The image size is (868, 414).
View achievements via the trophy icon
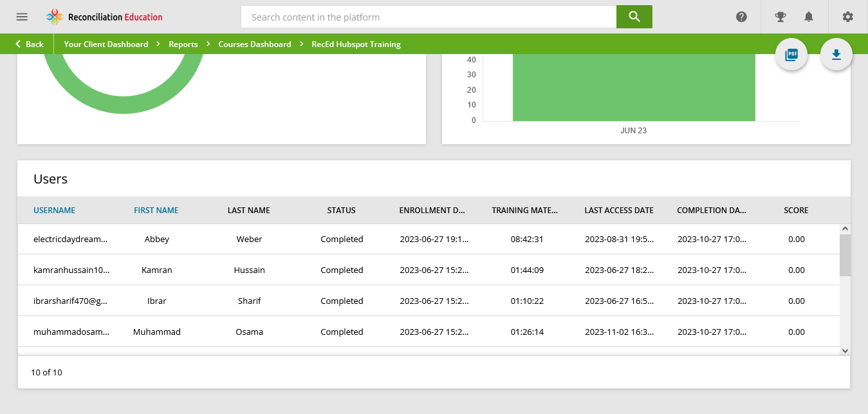pos(780,17)
